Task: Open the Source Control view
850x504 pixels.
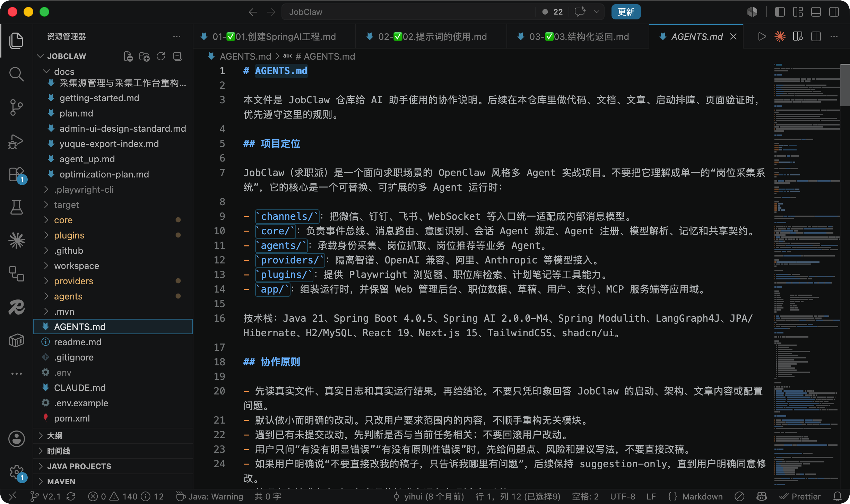Action: [16, 107]
